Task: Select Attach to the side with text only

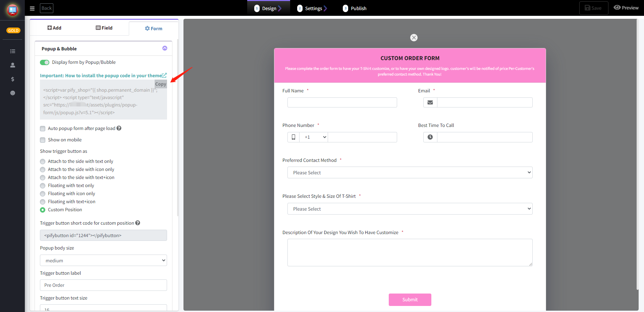Action: pos(43,162)
